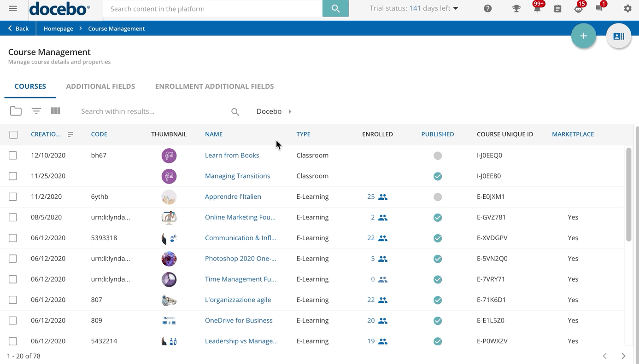Select the OneDrive for Business row checkbox
The image size is (639, 364).
[x=13, y=320]
